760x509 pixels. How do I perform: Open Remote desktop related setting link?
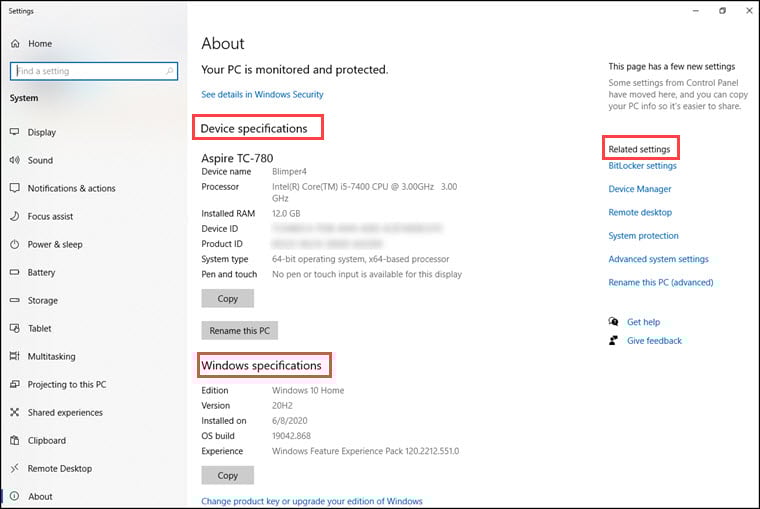[640, 212]
